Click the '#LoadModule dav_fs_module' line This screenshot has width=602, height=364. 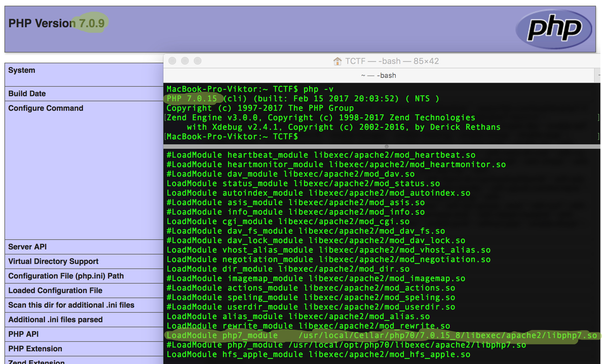(306, 231)
